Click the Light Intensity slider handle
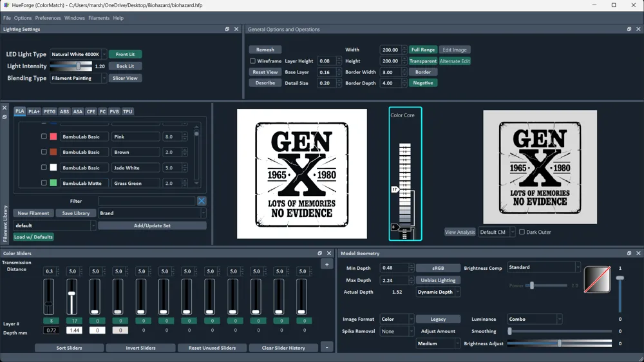This screenshot has width=644, height=362. (78, 66)
